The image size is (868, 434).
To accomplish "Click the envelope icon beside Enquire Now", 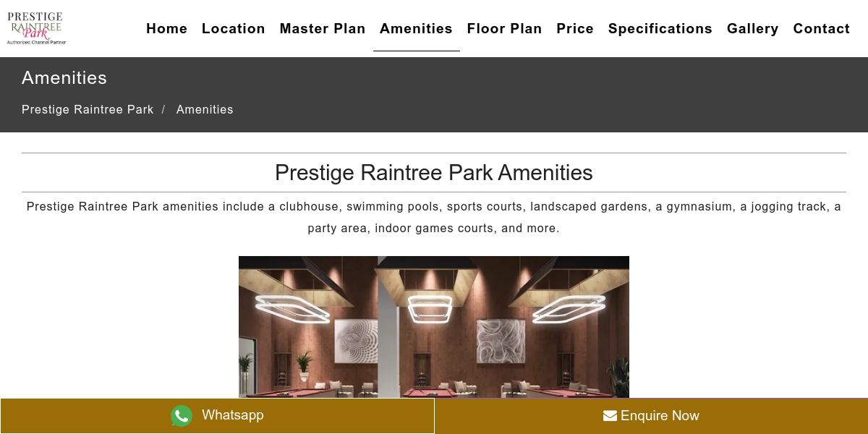I will [x=610, y=416].
